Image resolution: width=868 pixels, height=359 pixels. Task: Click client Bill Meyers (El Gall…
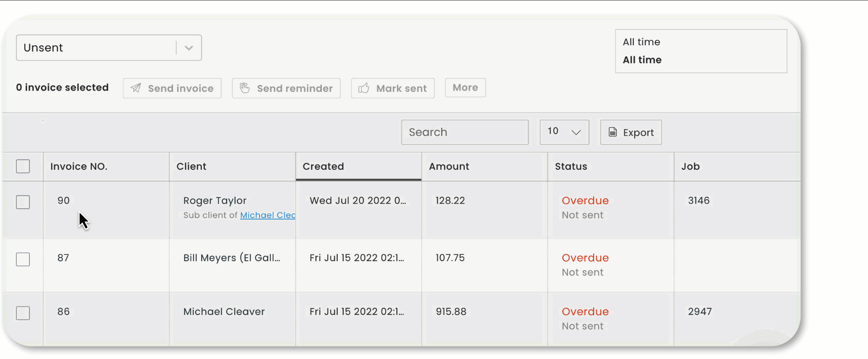coord(232,258)
